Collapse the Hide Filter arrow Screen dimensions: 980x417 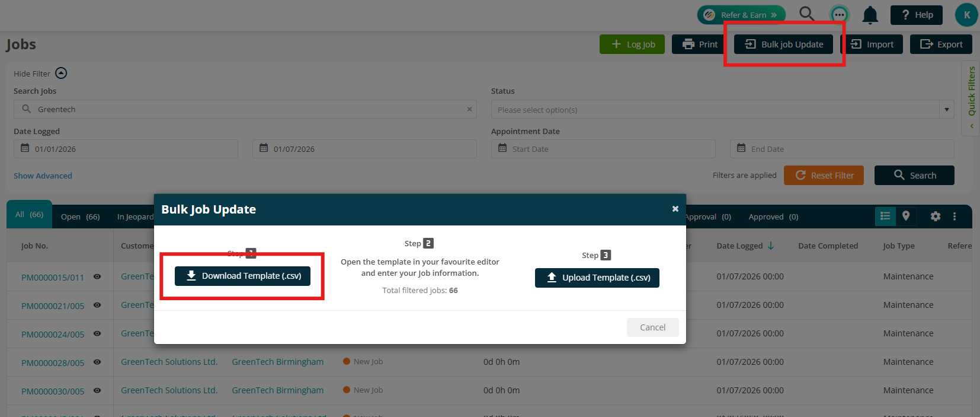point(61,73)
